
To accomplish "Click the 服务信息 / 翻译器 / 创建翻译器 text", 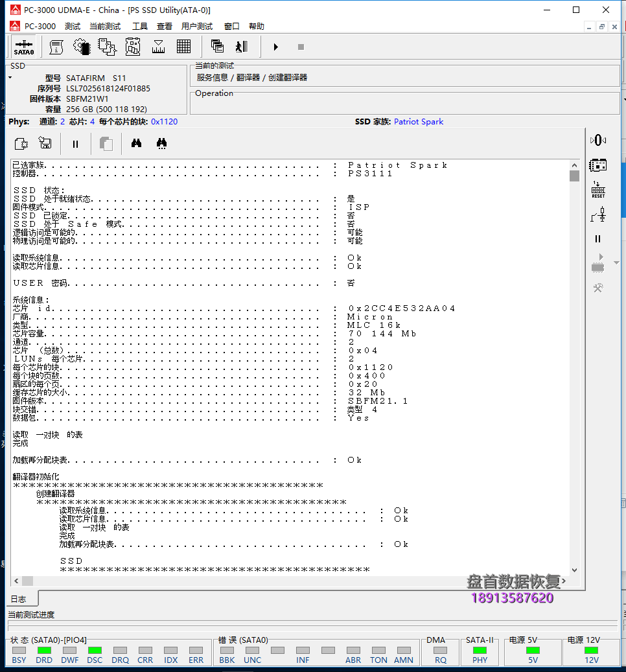I will coord(252,78).
